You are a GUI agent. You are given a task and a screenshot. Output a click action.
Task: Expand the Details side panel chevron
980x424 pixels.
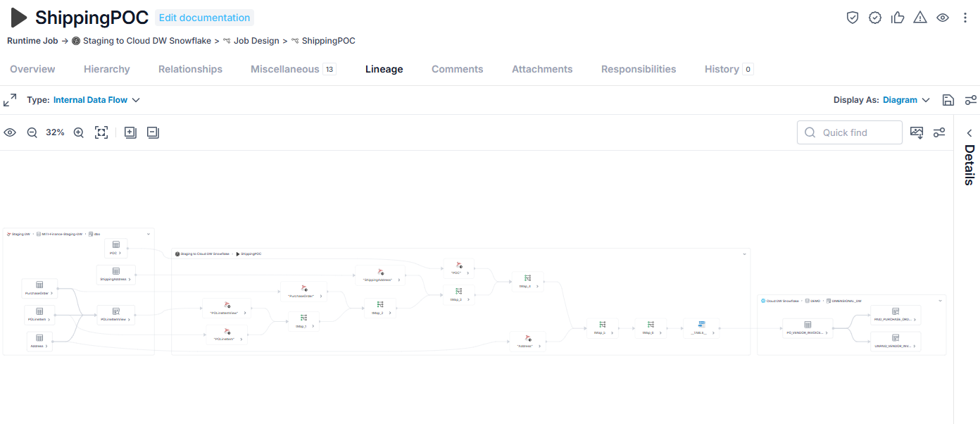969,133
